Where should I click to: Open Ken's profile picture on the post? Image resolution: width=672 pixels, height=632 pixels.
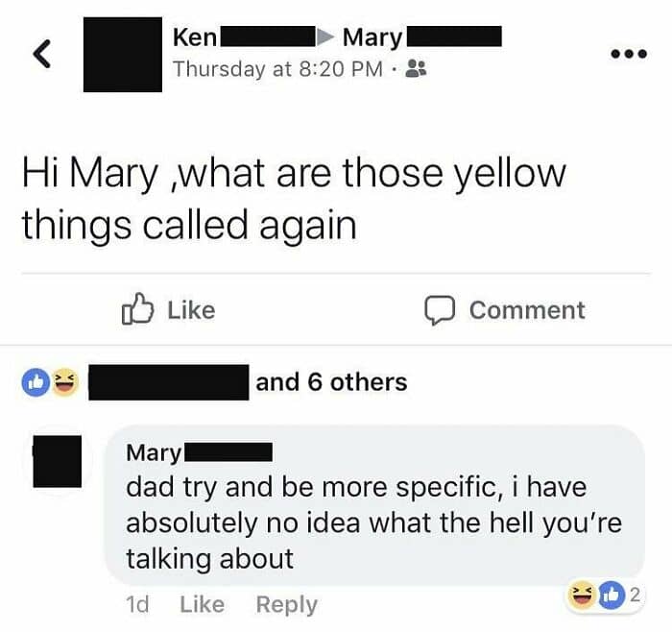click(122, 55)
